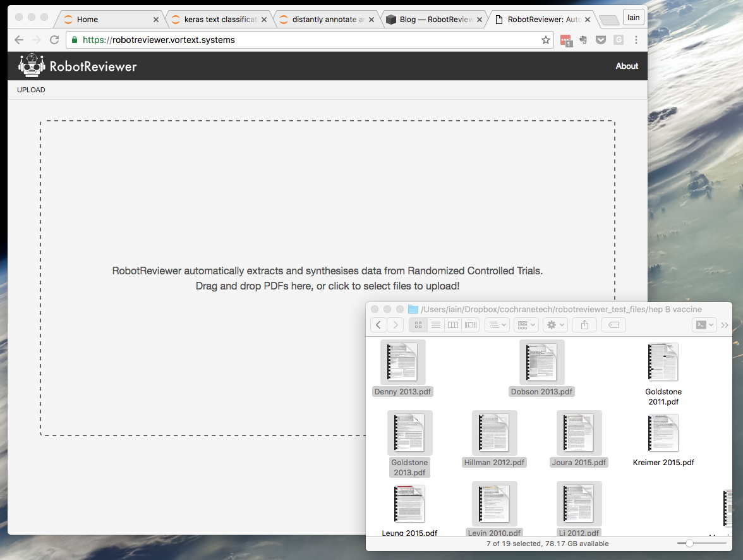Open Finder arrange-by dropdown
The width and height of the screenshot is (743, 560).
(497, 325)
